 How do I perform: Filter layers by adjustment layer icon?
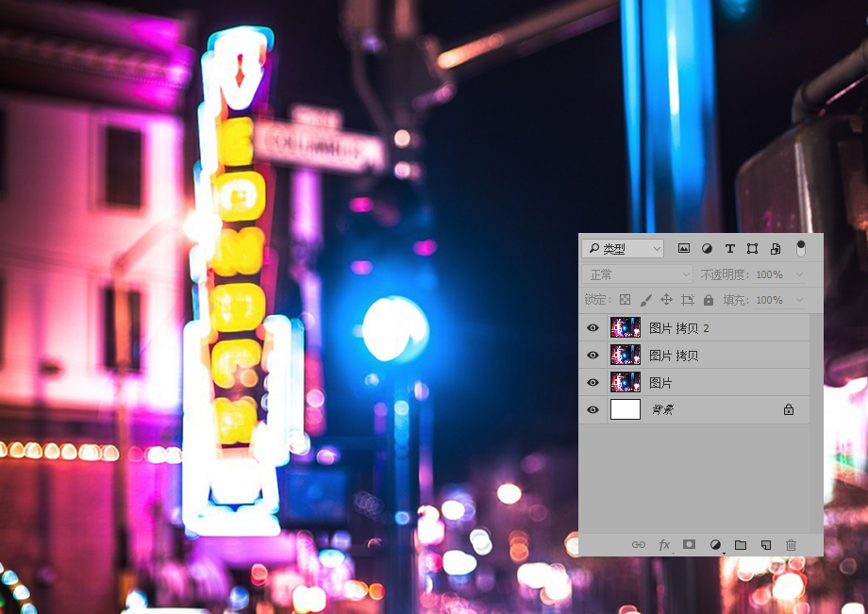point(707,249)
